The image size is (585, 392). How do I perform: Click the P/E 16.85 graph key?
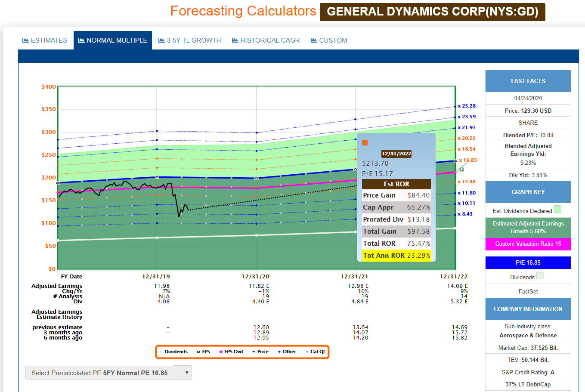tap(528, 262)
